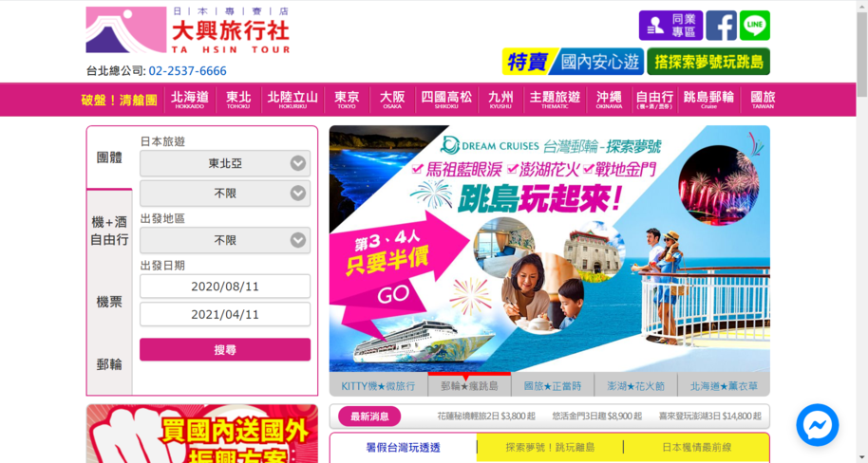The image size is (868, 463).
Task: Click the pink 搜尋 search button
Action: click(225, 349)
